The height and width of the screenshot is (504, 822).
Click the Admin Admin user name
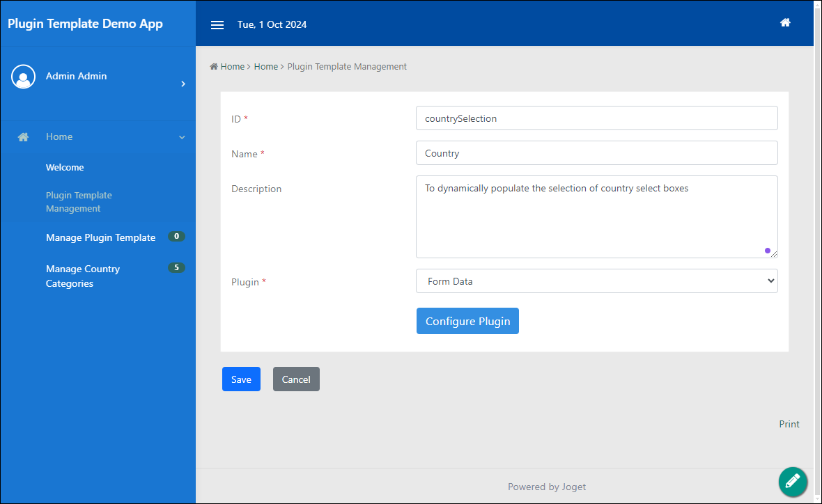(x=76, y=76)
